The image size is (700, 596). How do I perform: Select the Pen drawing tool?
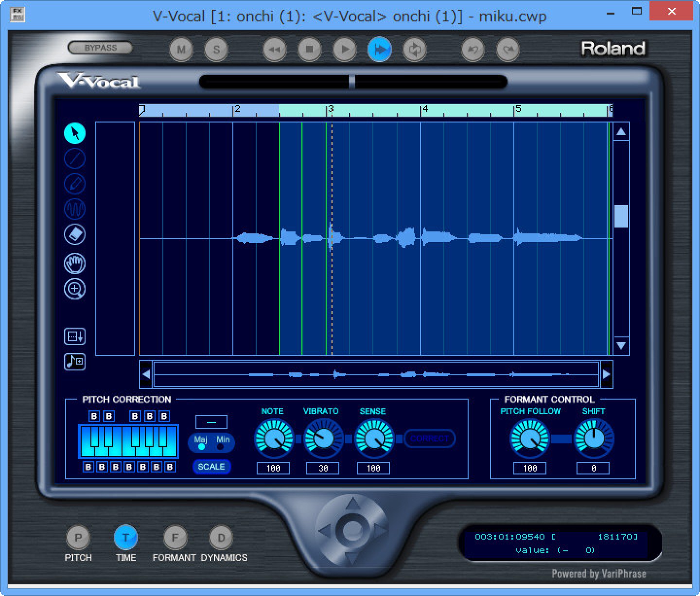tap(75, 184)
